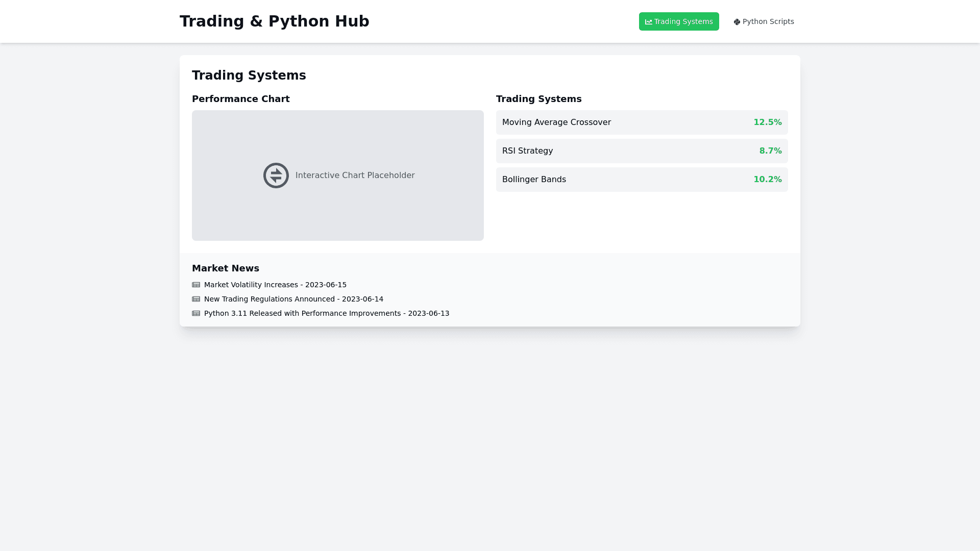Click the 8.7% RSI return value

pos(770,151)
